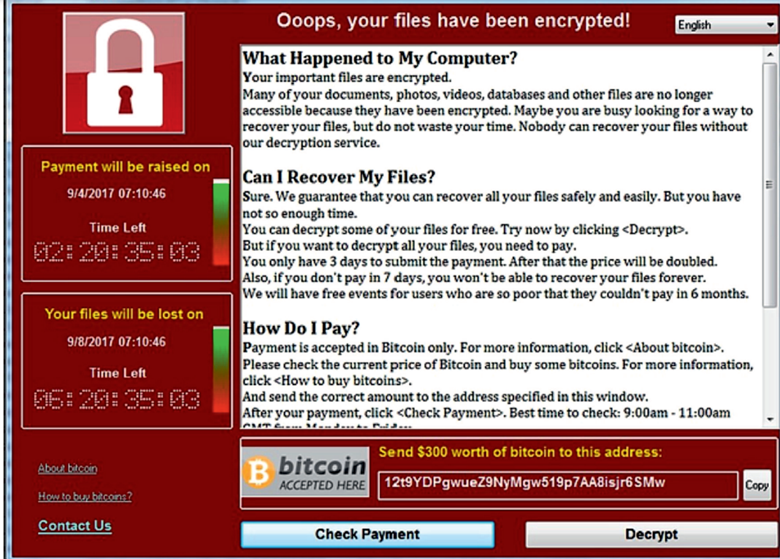Click the message panel scrollbar thumb
The image size is (780, 559).
770,185
